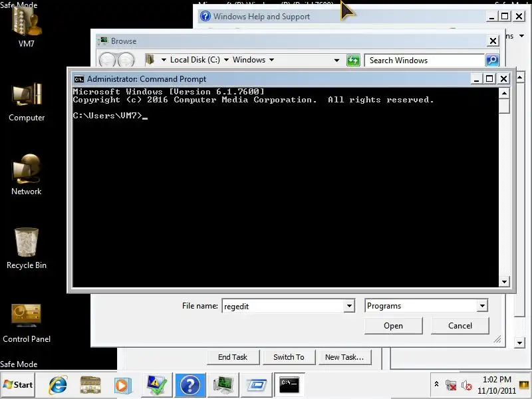
Task: Open the File name dropdown list
Action: [349, 306]
